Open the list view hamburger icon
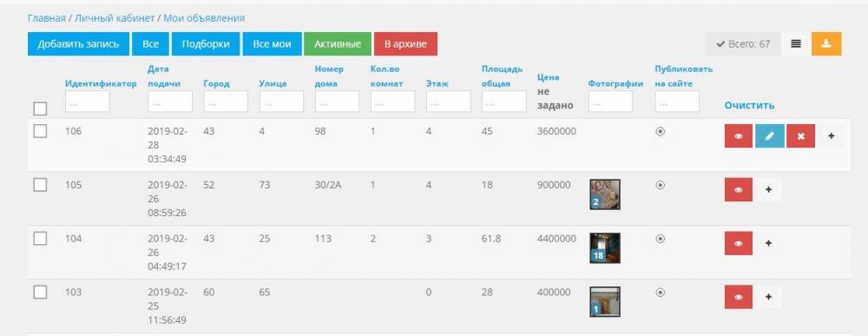This screenshot has height=336, width=868. [796, 43]
